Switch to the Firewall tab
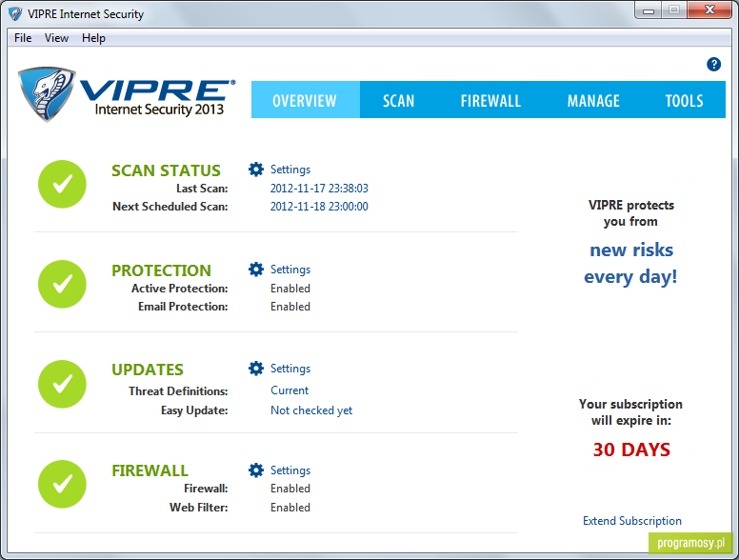This screenshot has width=739, height=560. coord(490,100)
